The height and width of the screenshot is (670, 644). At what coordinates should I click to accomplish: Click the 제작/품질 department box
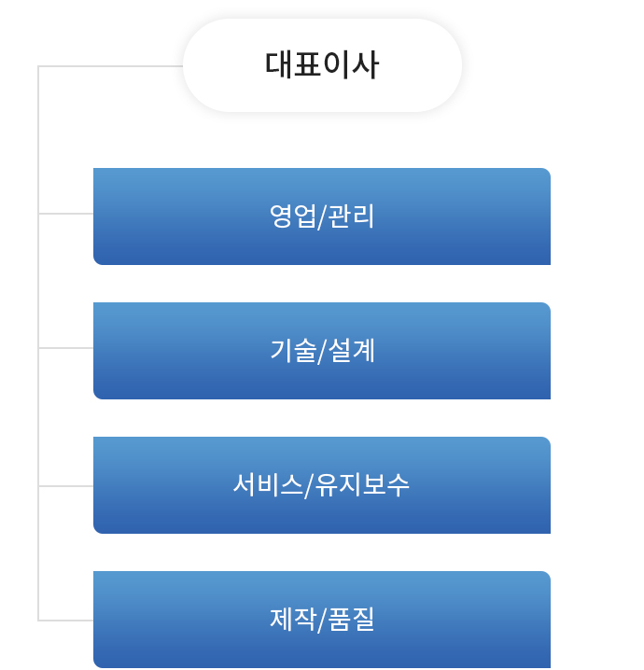(322, 620)
